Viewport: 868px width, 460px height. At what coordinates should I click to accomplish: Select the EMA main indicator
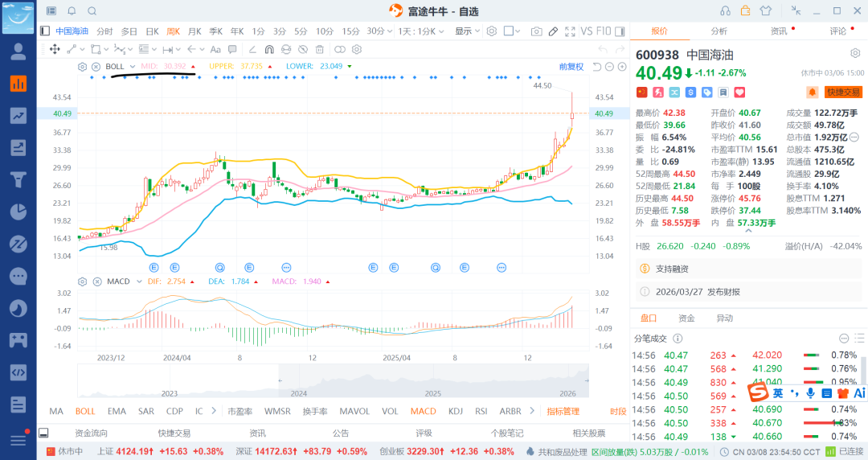click(117, 411)
